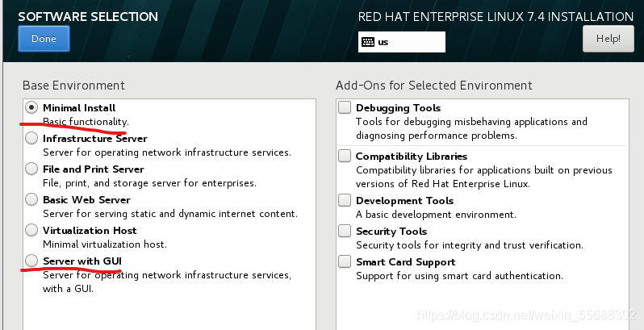This screenshot has height=330, width=644.
Task: Open the us keyboard layout selector
Action: tap(402, 42)
